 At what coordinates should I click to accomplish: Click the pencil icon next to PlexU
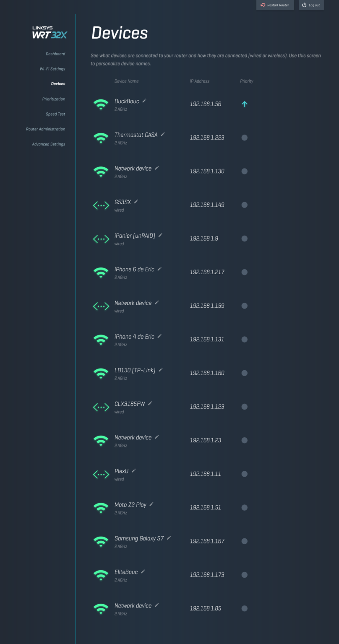pos(134,471)
